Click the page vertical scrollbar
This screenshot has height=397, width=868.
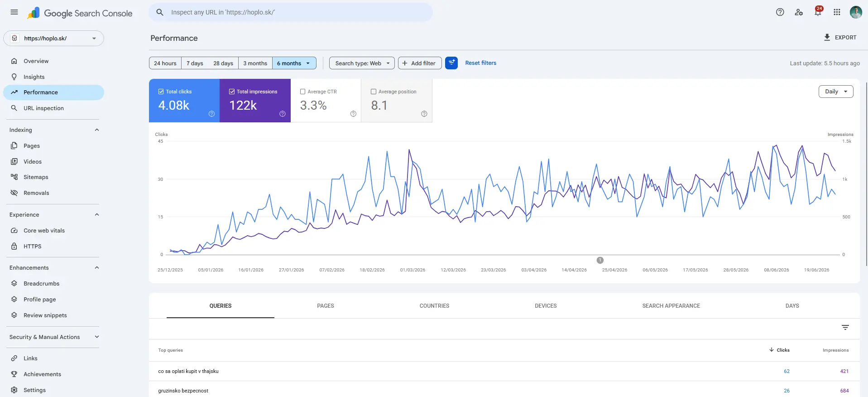pyautogui.click(x=866, y=174)
